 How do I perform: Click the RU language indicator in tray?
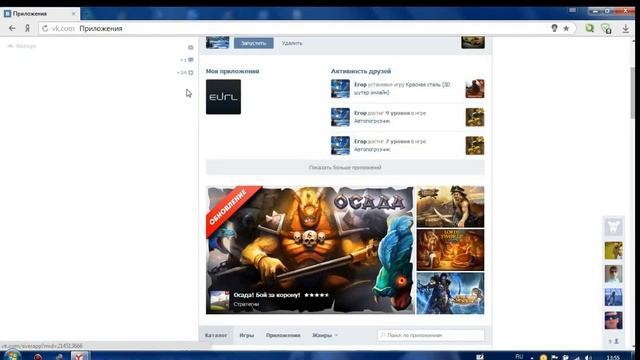click(519, 357)
